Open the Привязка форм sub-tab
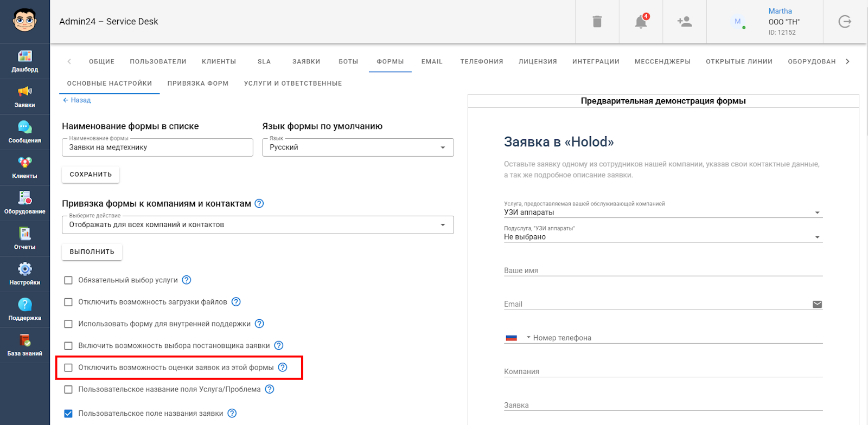The width and height of the screenshot is (868, 425). (197, 83)
